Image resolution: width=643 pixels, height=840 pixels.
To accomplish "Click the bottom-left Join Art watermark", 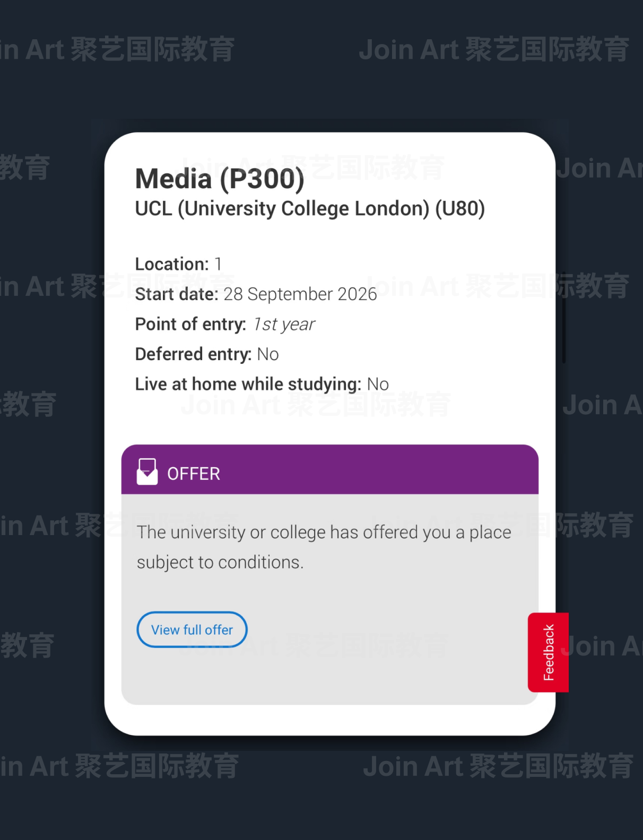I will 119,767.
